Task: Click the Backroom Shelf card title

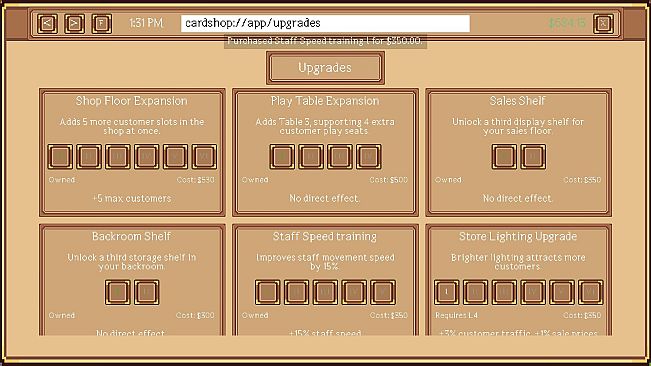Action: (x=132, y=237)
